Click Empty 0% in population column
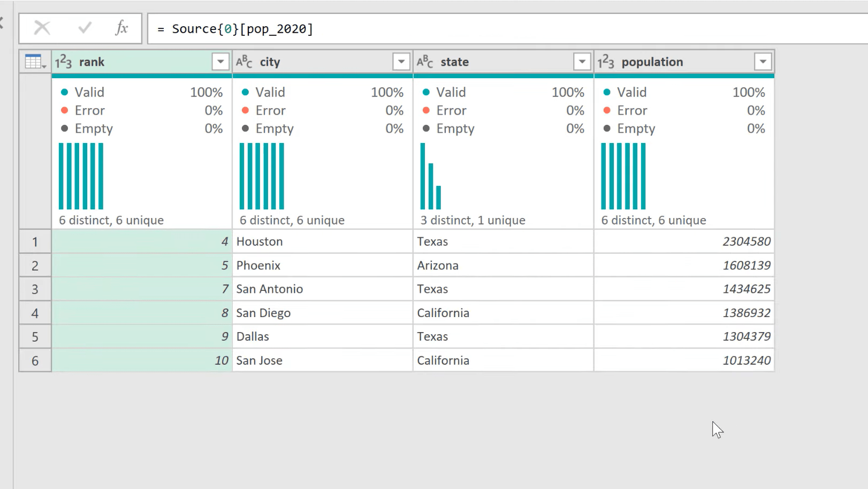868x489 pixels. pyautogui.click(x=684, y=129)
